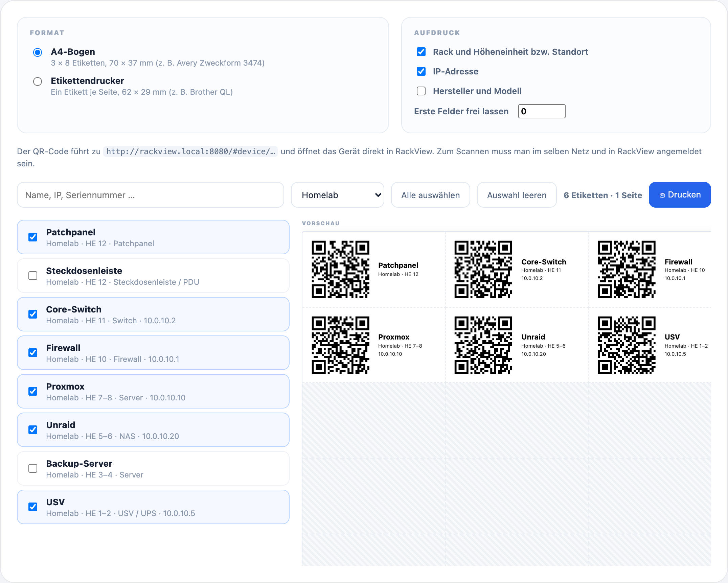Uncheck the USV device checkbox

click(x=33, y=507)
